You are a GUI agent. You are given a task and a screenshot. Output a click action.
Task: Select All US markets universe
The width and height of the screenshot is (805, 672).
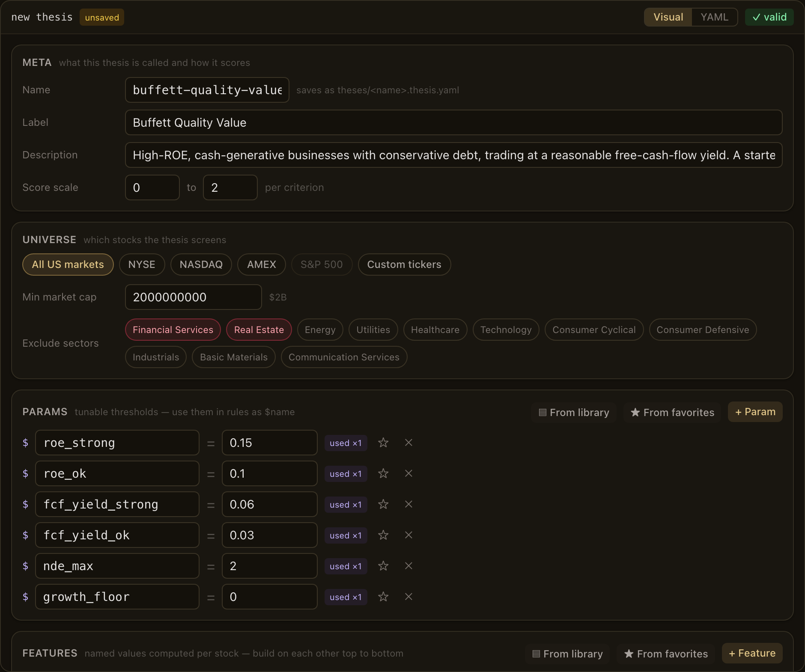[68, 265]
